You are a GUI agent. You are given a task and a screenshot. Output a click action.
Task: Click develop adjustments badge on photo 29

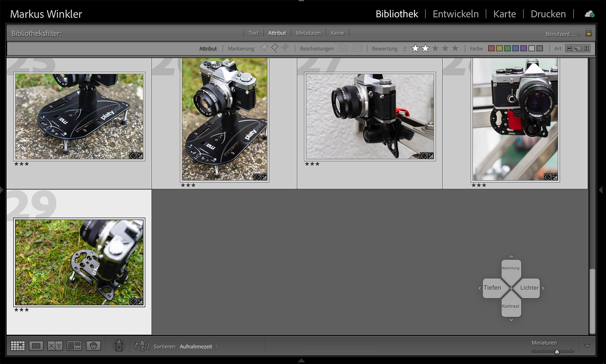coord(140,302)
